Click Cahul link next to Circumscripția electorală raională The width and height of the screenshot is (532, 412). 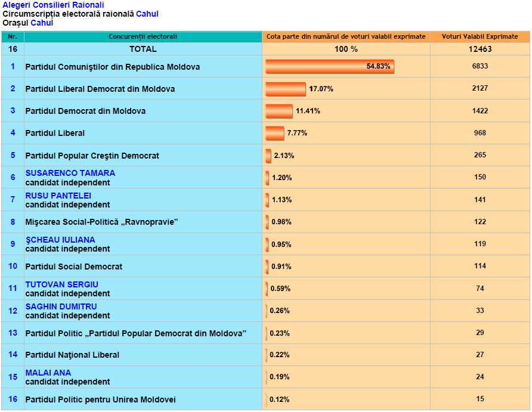(147, 14)
